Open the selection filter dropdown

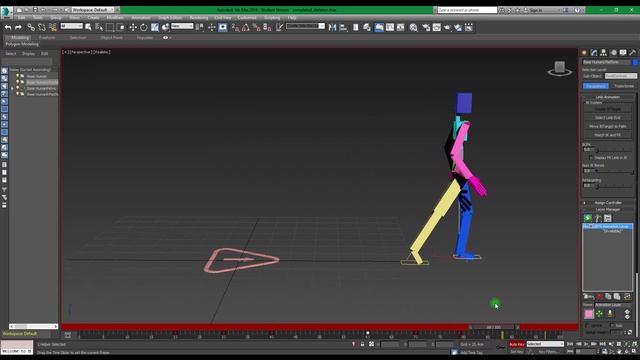pyautogui.click(x=72, y=26)
